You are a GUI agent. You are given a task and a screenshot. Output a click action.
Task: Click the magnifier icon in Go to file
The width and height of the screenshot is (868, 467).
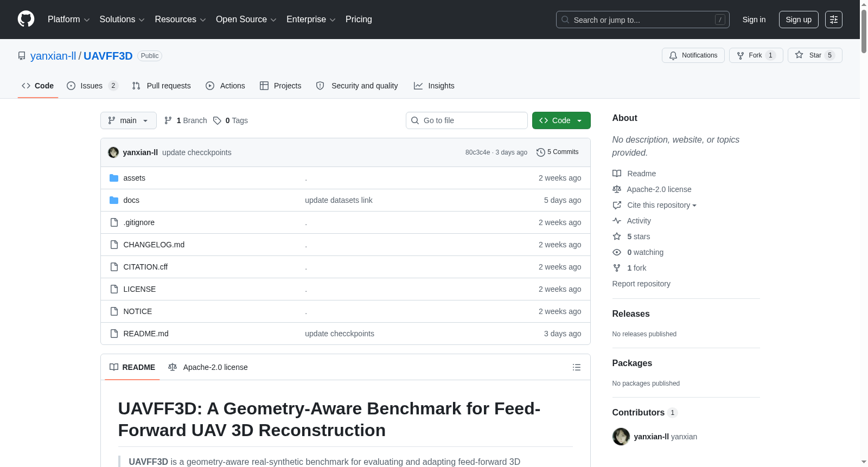tap(415, 120)
